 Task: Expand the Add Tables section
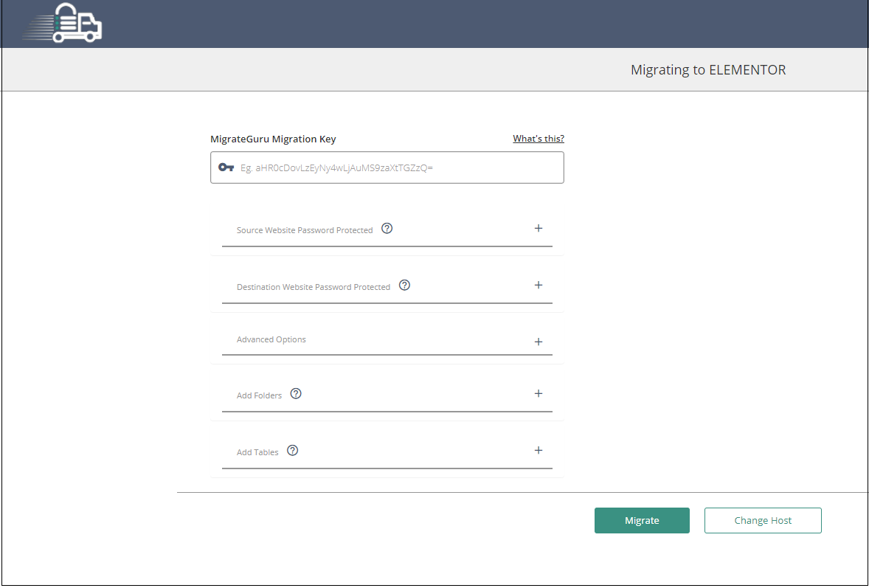(x=539, y=450)
